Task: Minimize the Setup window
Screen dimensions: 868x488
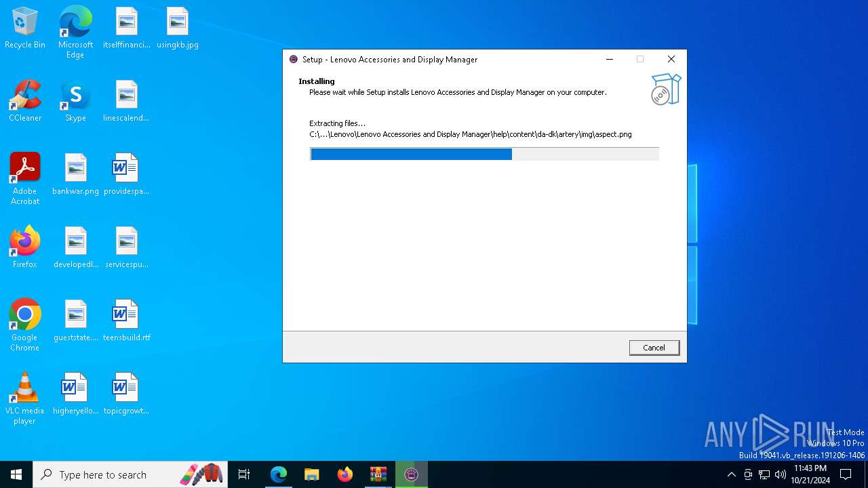Action: [x=609, y=60]
